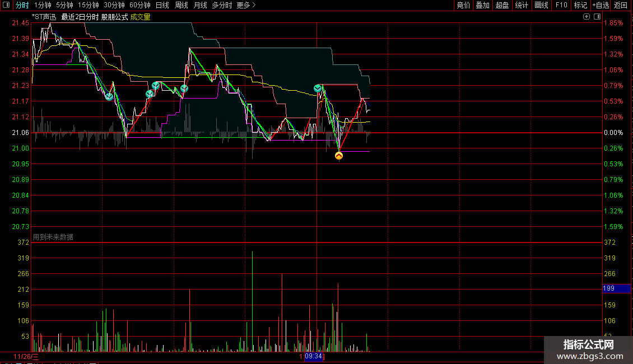633x364 pixels.
Task: Click the 21.45 price axis label
Action: pos(21,23)
